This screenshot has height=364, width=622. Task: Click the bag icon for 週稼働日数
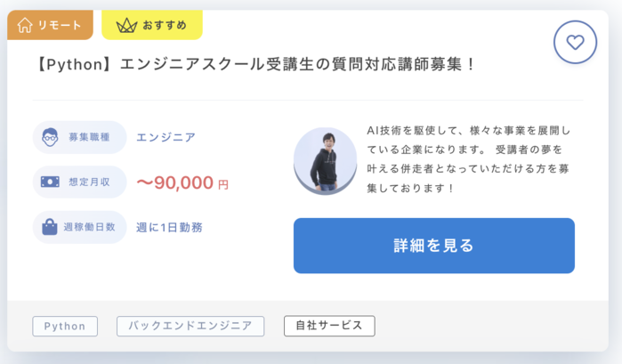[x=50, y=227]
